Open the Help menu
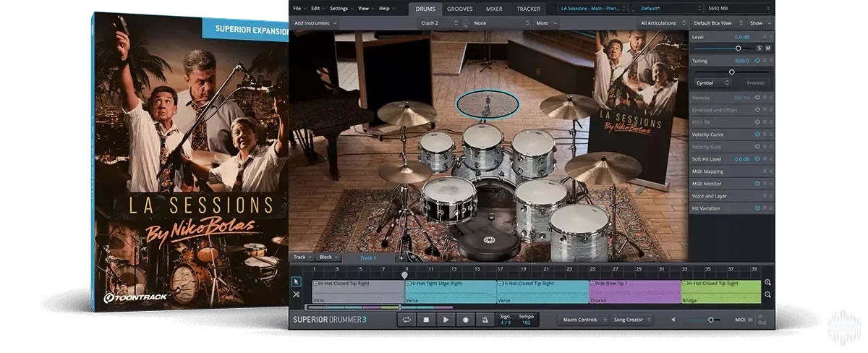This screenshot has height=353, width=868. [386, 9]
